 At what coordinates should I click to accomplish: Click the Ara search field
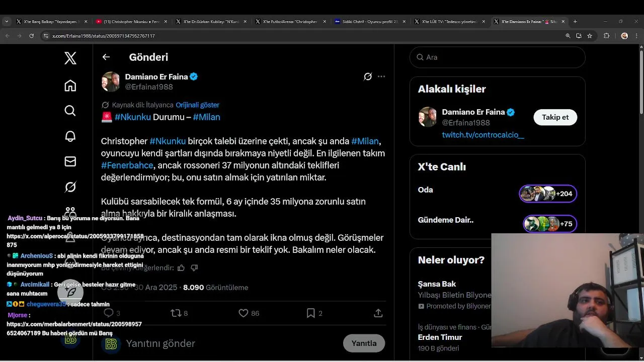(497, 57)
